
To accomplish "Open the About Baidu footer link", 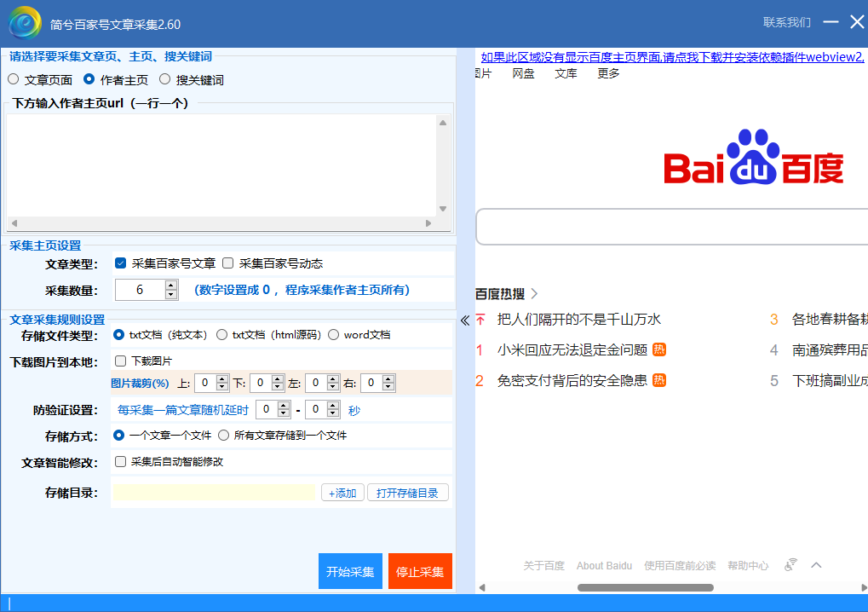I will [604, 565].
